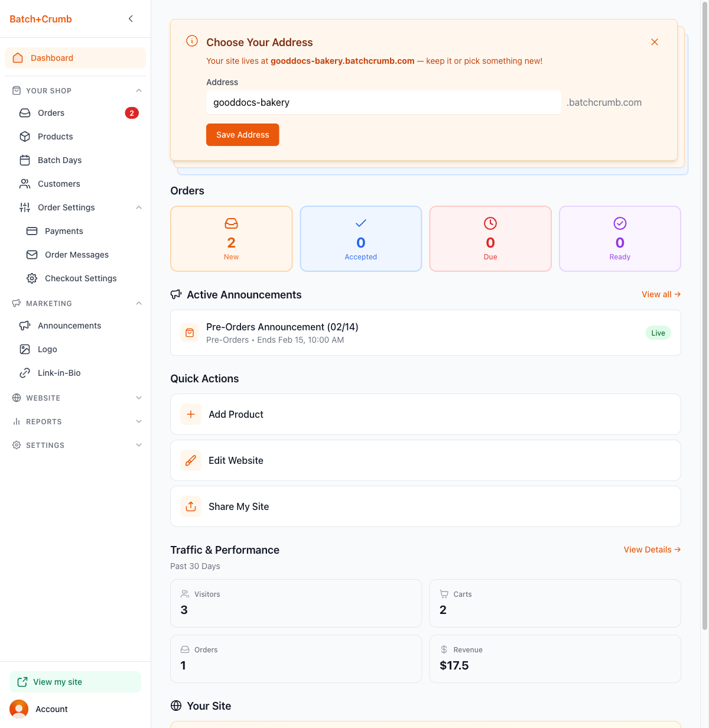Image resolution: width=709 pixels, height=728 pixels.
Task: Open the View Details link
Action: click(x=652, y=550)
